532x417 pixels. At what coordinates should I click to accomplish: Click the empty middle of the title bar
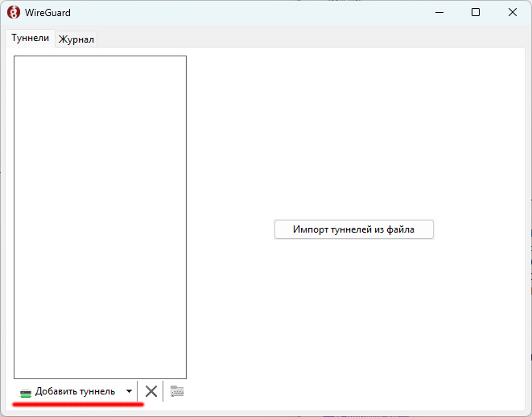click(241, 12)
